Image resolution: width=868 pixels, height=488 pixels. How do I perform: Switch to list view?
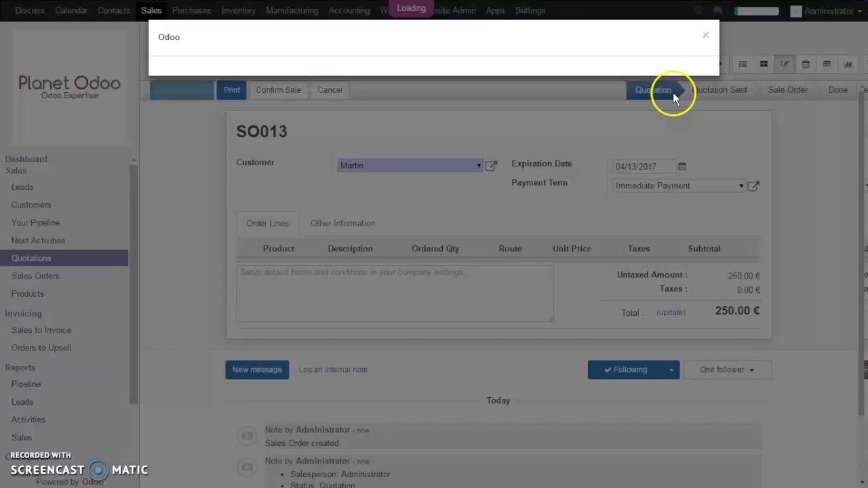[743, 64]
